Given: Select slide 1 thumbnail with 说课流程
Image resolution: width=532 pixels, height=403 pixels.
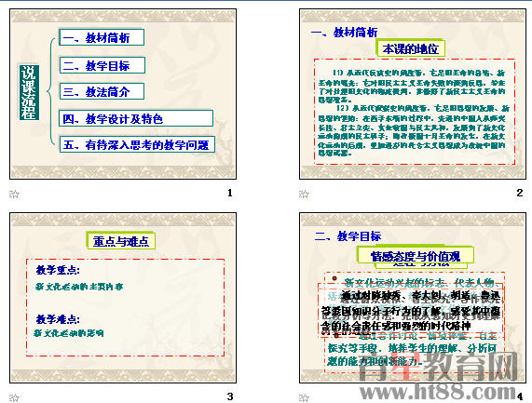Looking at the screenshot, I should coord(123,94).
